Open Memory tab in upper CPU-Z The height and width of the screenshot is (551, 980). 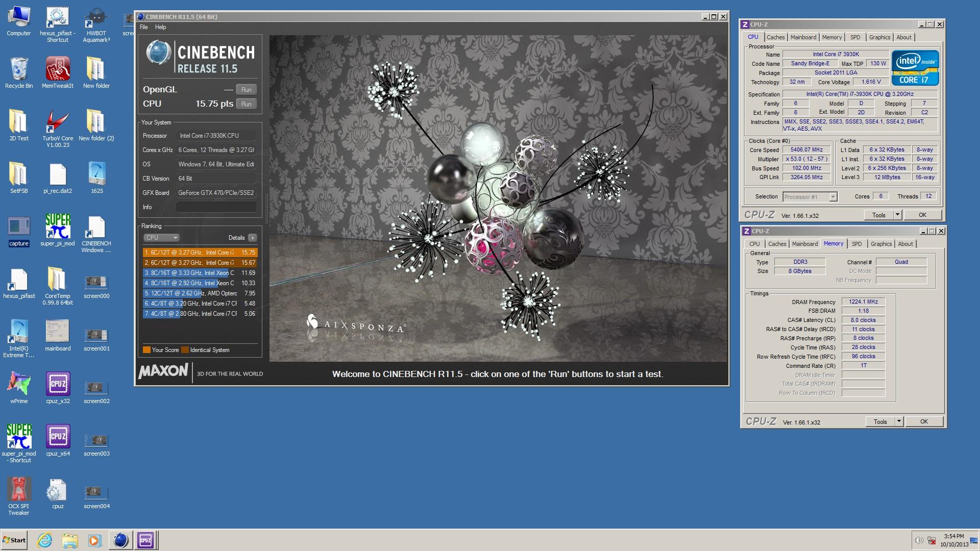click(x=831, y=37)
